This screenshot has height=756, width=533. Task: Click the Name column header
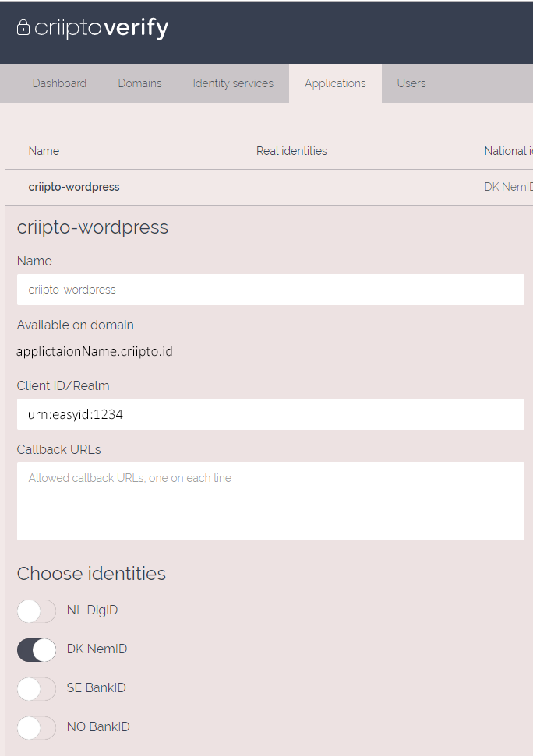tap(44, 151)
